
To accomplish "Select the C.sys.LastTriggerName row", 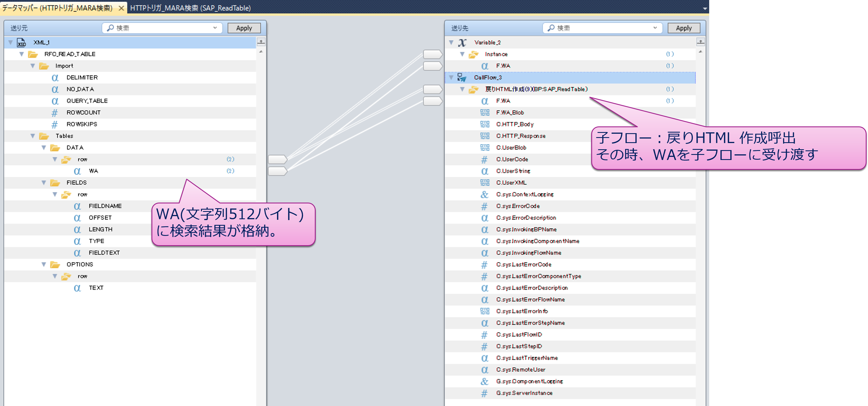I will (x=570, y=358).
